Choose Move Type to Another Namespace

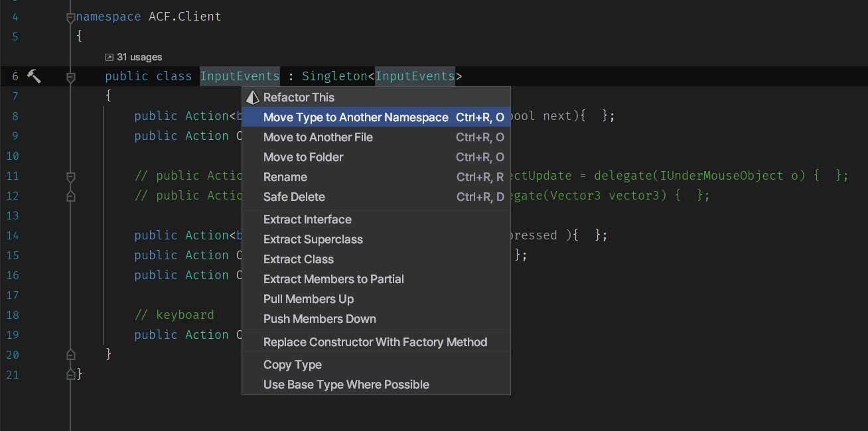376,117
